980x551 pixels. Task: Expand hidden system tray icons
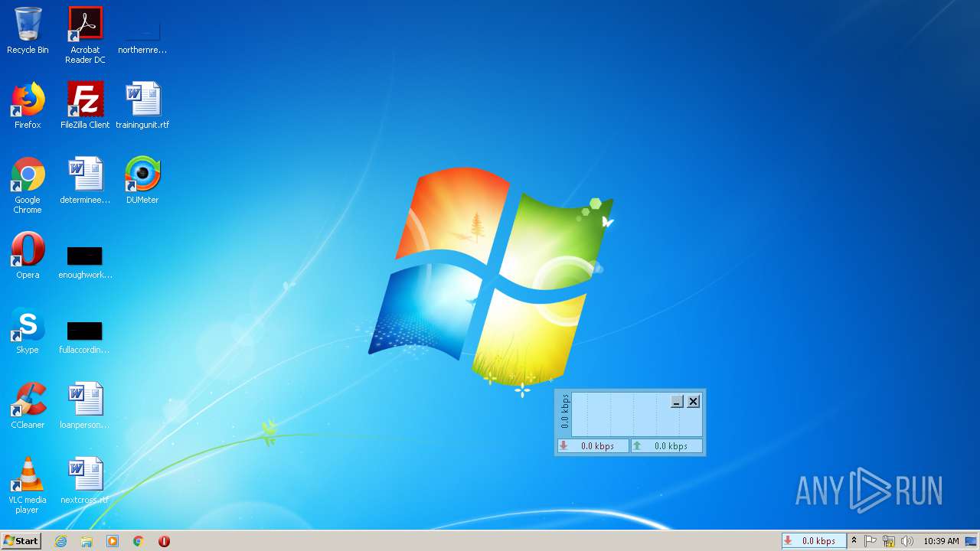[854, 541]
